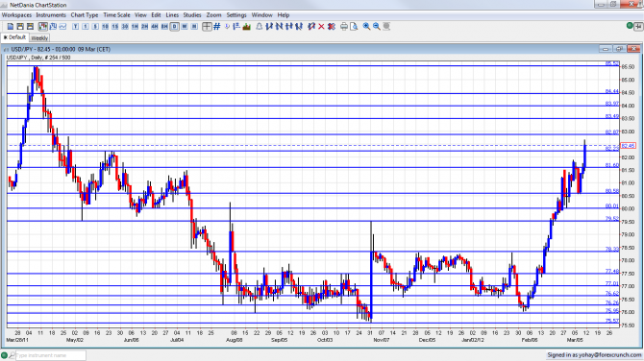The image size is (644, 361).
Task: Click the zoom out magnifier icon
Action: 376,27
